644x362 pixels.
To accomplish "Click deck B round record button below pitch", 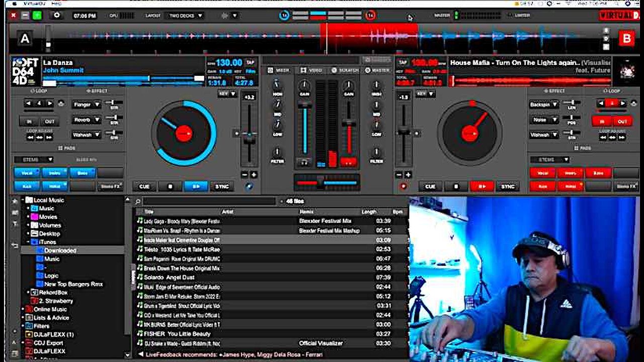I will [403, 187].
